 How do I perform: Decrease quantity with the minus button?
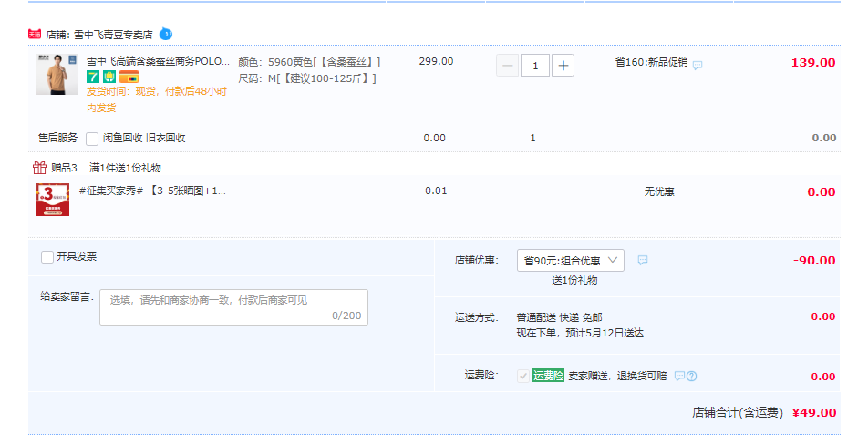tap(507, 66)
